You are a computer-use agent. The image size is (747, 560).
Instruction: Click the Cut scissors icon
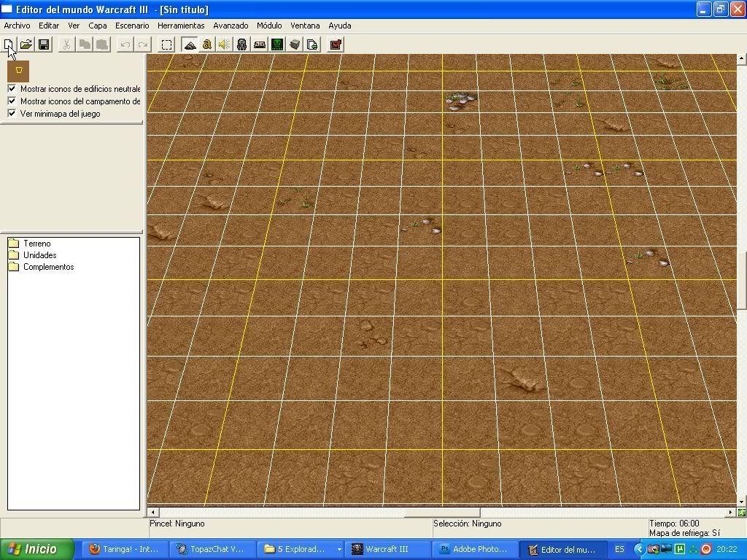tap(66, 44)
